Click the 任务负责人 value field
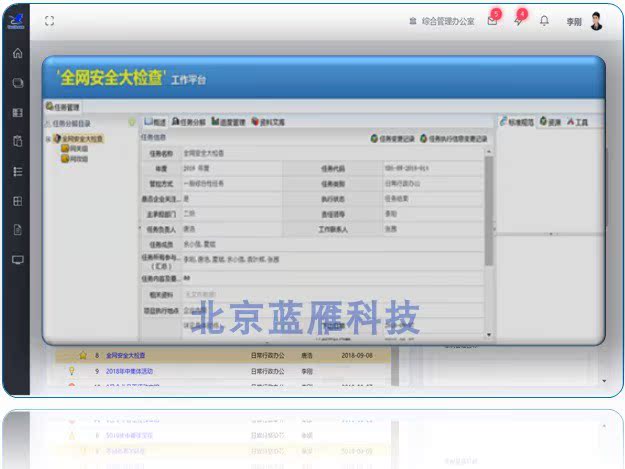Image resolution: width=625 pixels, height=469 pixels. [x=232, y=229]
